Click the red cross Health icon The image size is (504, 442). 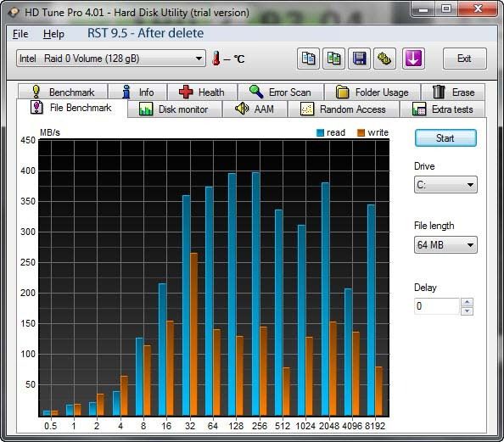186,92
